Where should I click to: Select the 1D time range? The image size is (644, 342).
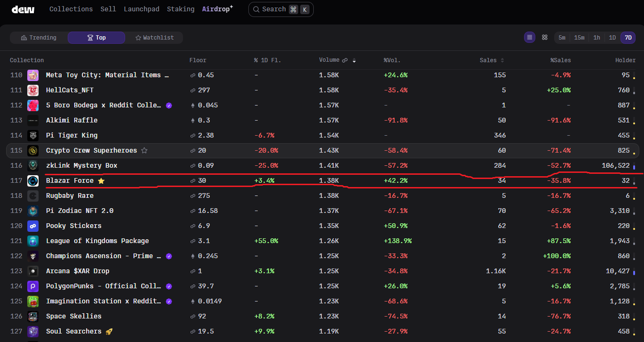point(612,38)
